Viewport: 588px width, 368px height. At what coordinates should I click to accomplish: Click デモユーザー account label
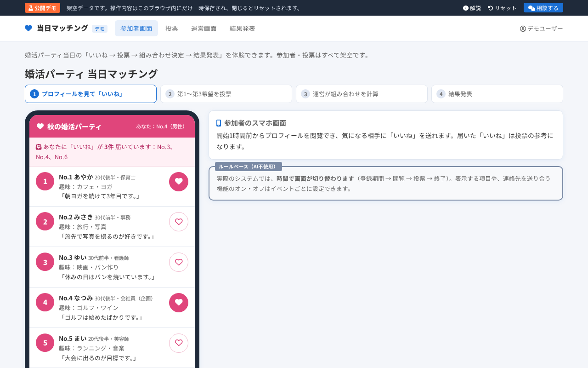(542, 29)
